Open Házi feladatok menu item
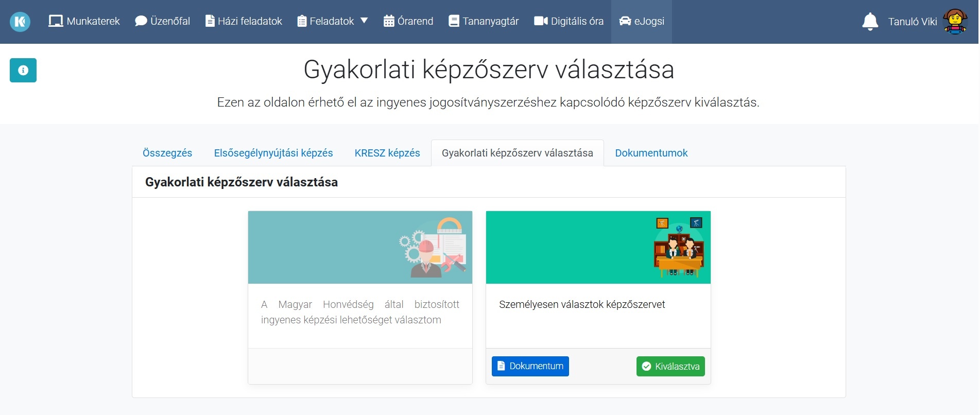 click(x=244, y=22)
